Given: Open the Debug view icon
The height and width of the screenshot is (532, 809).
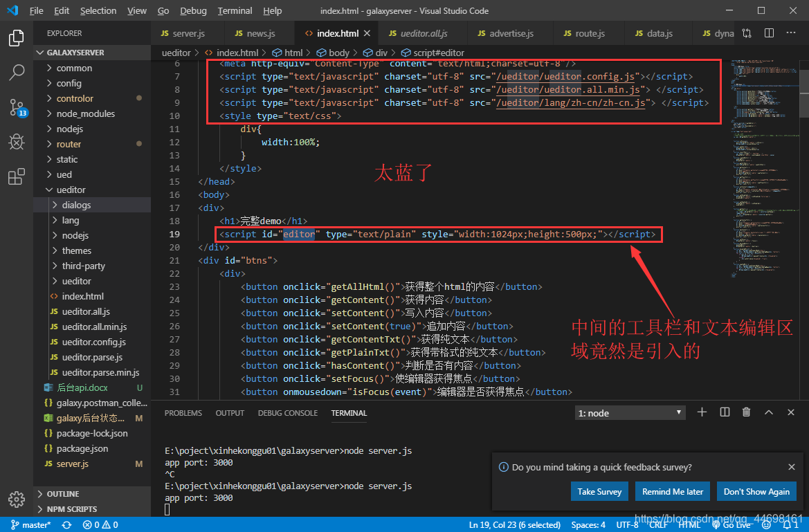Looking at the screenshot, I should click(17, 141).
